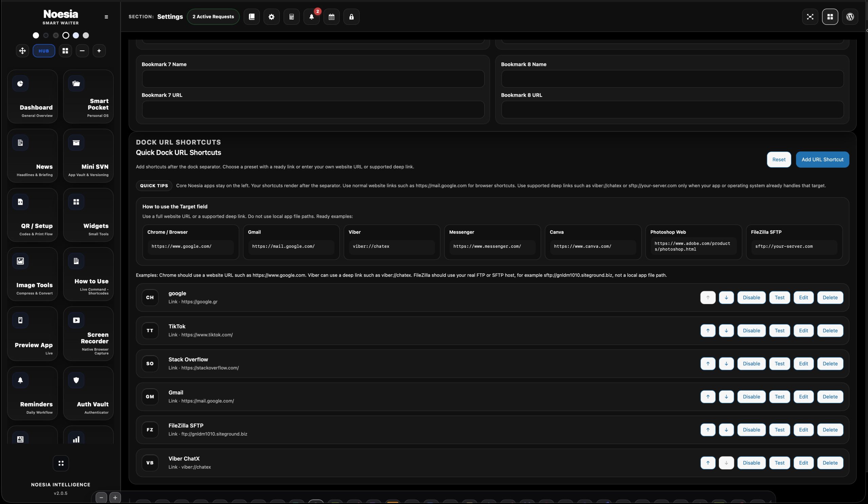Click the sparkle plus icon in sidebar
868x504 pixels.
(x=99, y=51)
